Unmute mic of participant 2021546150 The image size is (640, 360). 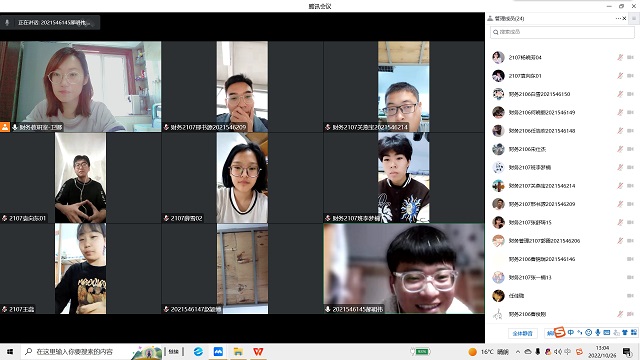pyautogui.click(x=620, y=94)
